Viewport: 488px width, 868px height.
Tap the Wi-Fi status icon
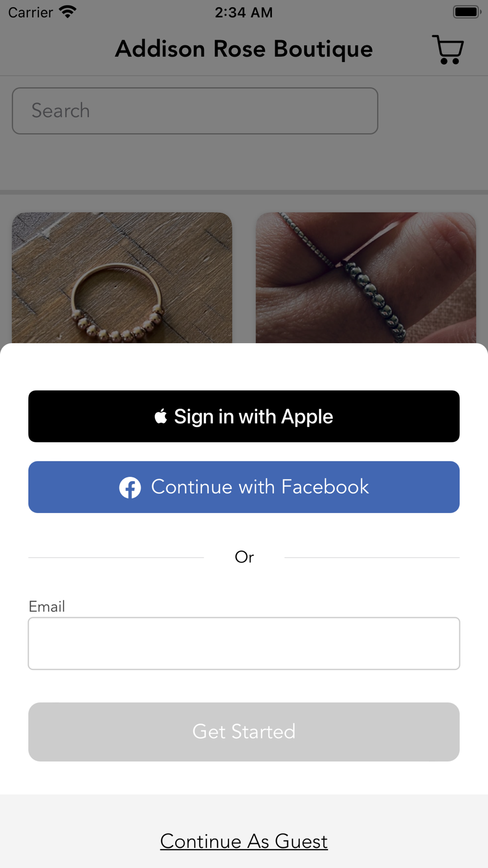[x=68, y=12]
